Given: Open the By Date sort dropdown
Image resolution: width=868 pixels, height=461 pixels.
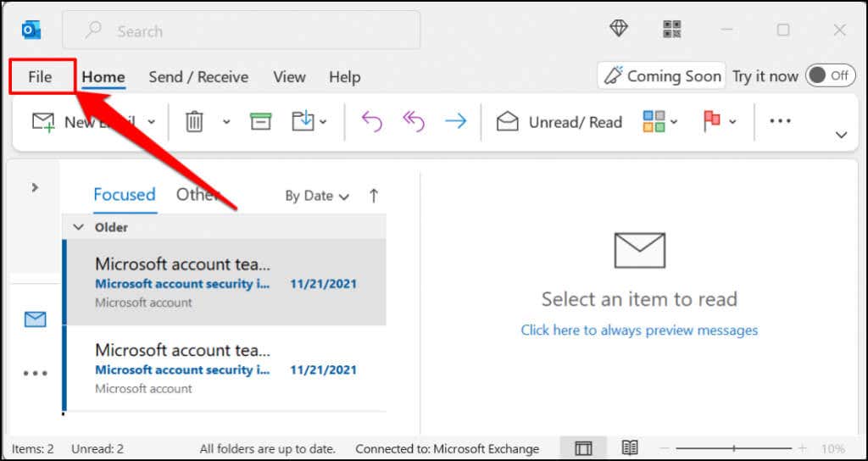Looking at the screenshot, I should pos(317,196).
